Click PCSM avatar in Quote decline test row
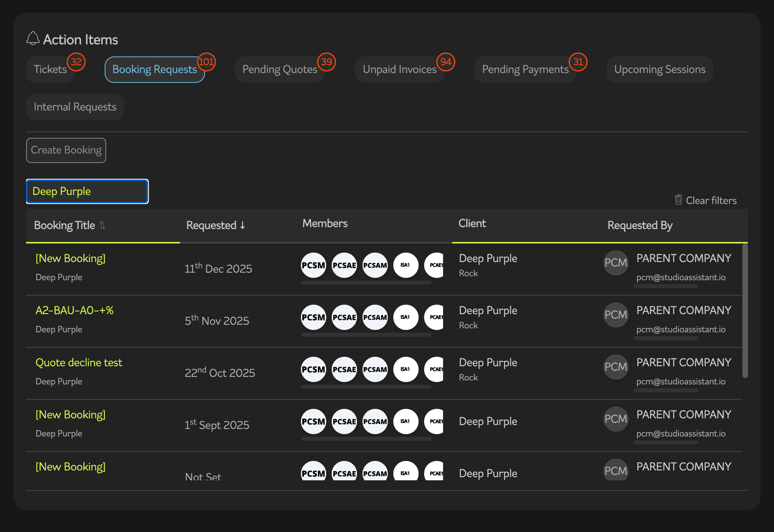This screenshot has height=532, width=774. point(314,369)
